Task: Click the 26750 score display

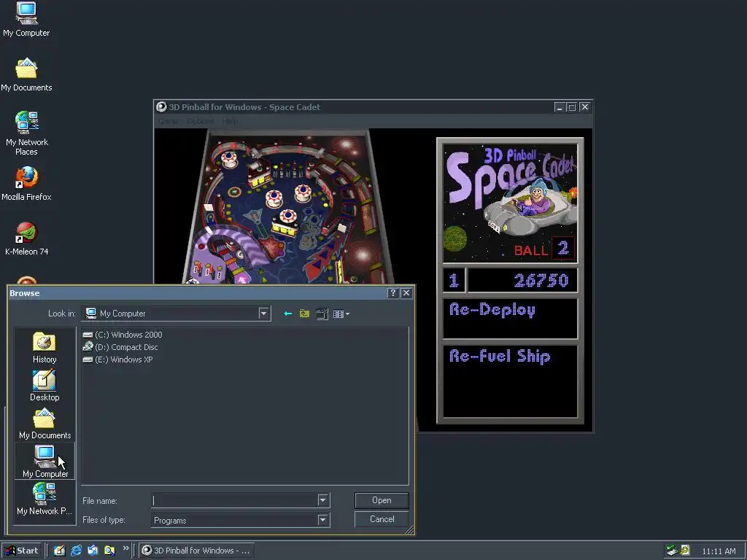Action: click(x=522, y=280)
